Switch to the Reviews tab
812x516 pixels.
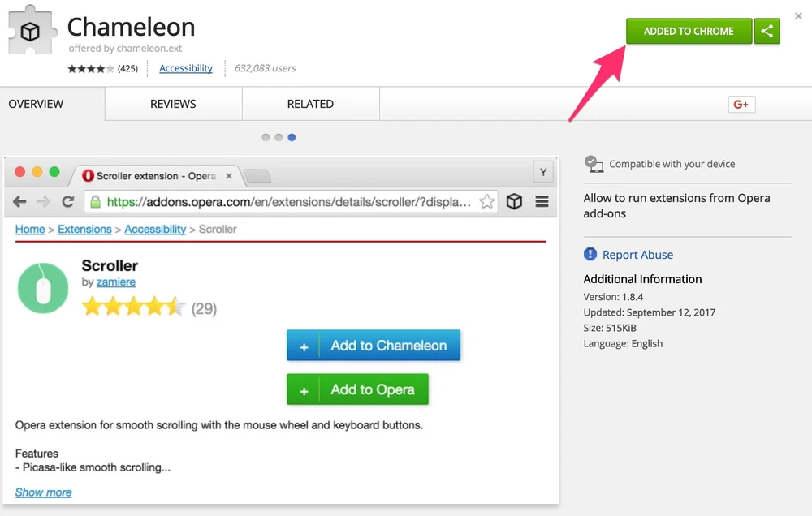point(173,104)
